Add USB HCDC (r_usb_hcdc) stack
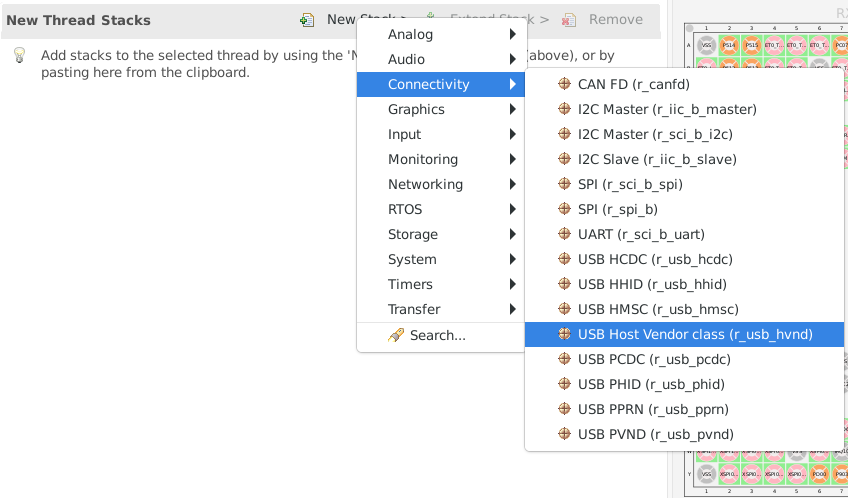The height and width of the screenshot is (498, 848). pos(684,259)
